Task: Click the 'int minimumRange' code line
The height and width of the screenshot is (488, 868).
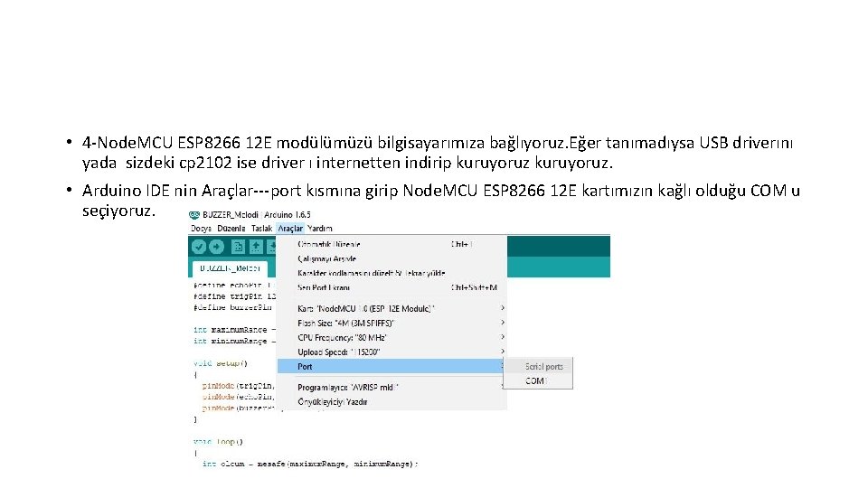Action: (235, 341)
